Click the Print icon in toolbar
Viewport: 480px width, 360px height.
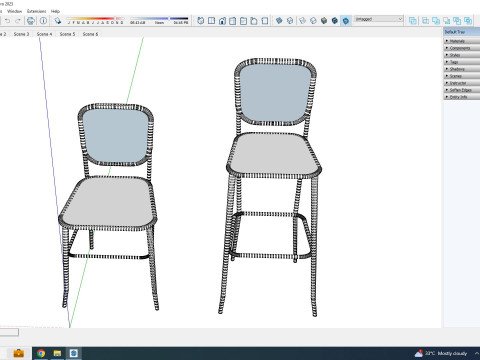pyautogui.click(x=31, y=21)
